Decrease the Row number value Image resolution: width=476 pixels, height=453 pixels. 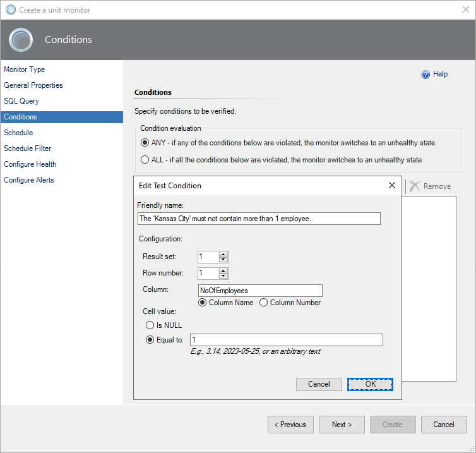(x=223, y=276)
